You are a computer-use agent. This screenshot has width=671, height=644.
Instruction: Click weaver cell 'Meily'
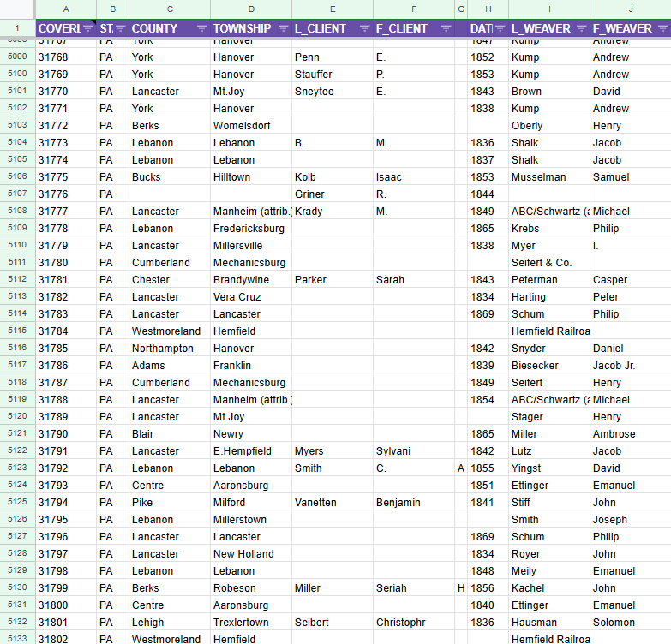[549, 570]
